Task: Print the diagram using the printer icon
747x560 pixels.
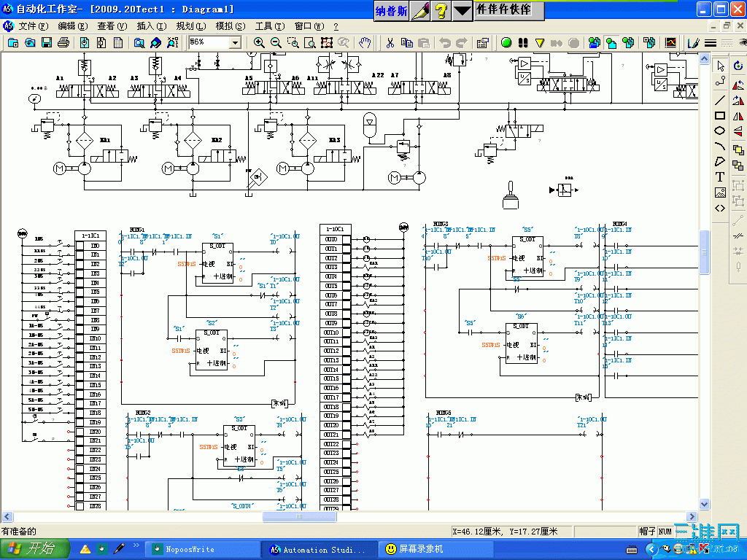Action: tap(63, 43)
